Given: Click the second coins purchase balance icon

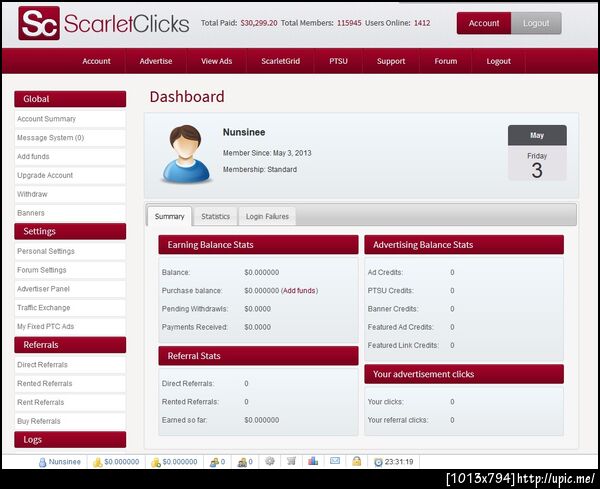Looking at the screenshot, I should coord(156,462).
